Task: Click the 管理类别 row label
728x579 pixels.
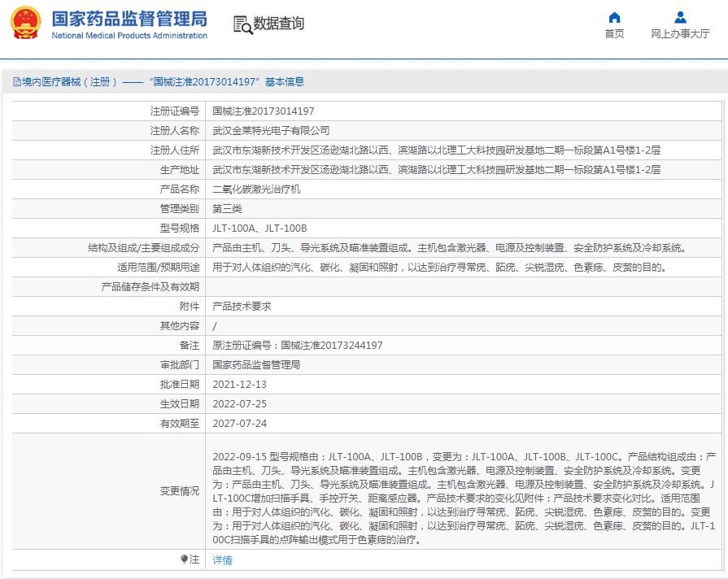Action: click(x=180, y=209)
